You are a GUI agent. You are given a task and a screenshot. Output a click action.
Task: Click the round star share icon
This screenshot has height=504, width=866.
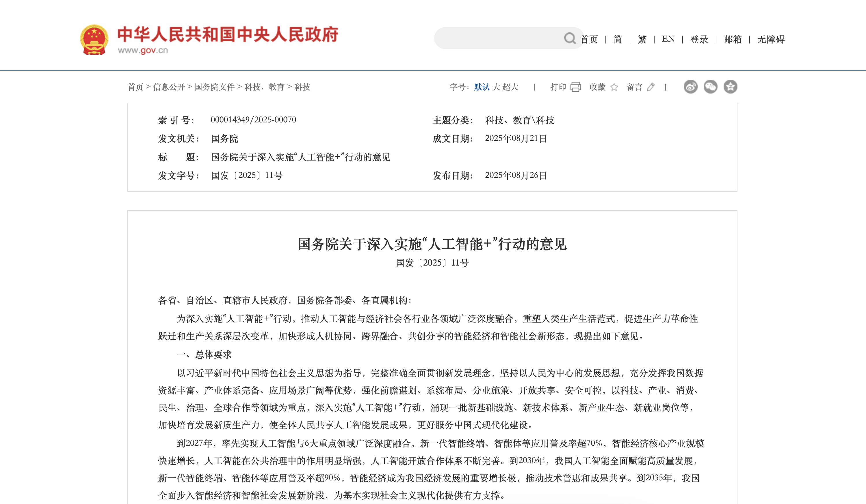pyautogui.click(x=730, y=87)
